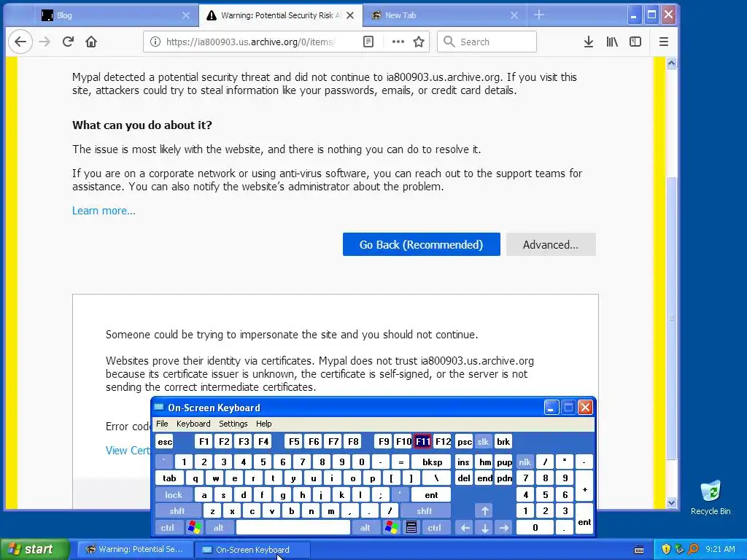Open the Keyboard menu in On-Screen Keyboard
Image resolution: width=747 pixels, height=560 pixels.
[193, 424]
